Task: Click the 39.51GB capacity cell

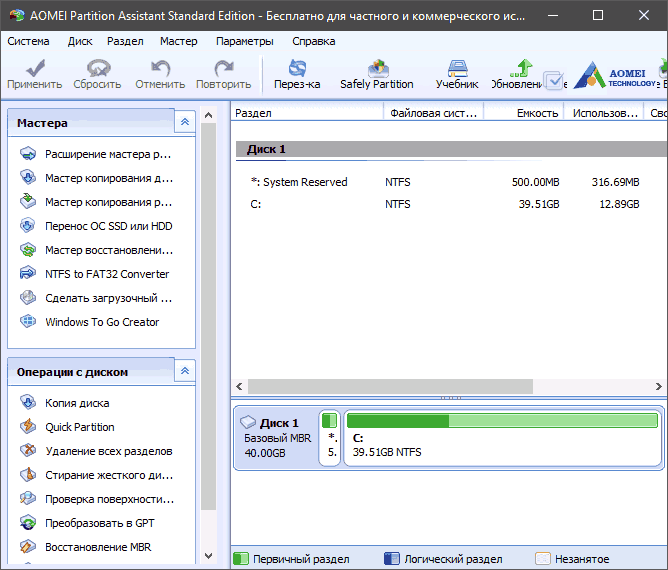Action: point(539,204)
